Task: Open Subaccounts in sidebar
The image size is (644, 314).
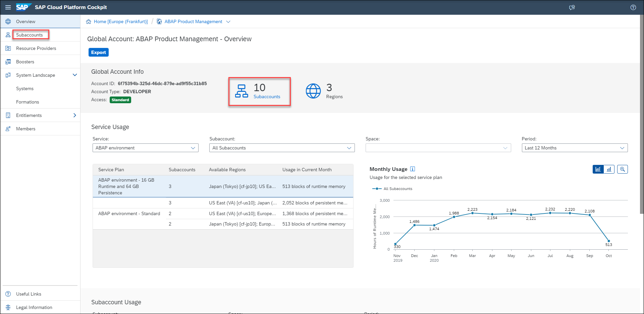Action: 30,35
